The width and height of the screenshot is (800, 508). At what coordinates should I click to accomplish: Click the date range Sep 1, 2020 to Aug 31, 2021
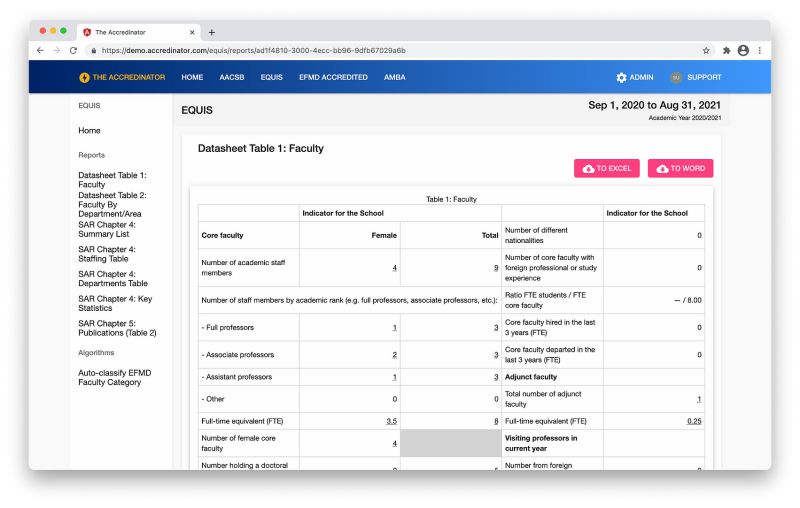654,105
